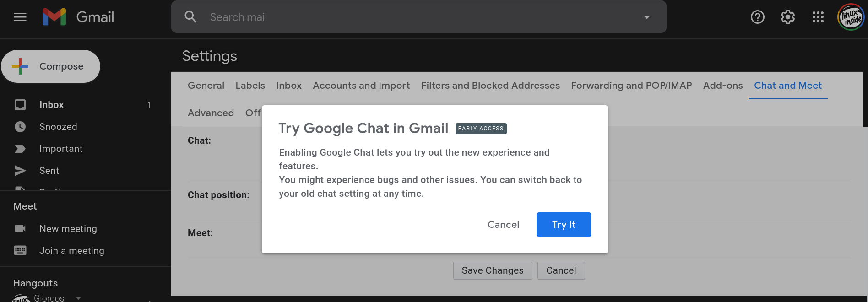868x302 pixels.
Task: Click the New meeting camera icon
Action: pos(20,228)
